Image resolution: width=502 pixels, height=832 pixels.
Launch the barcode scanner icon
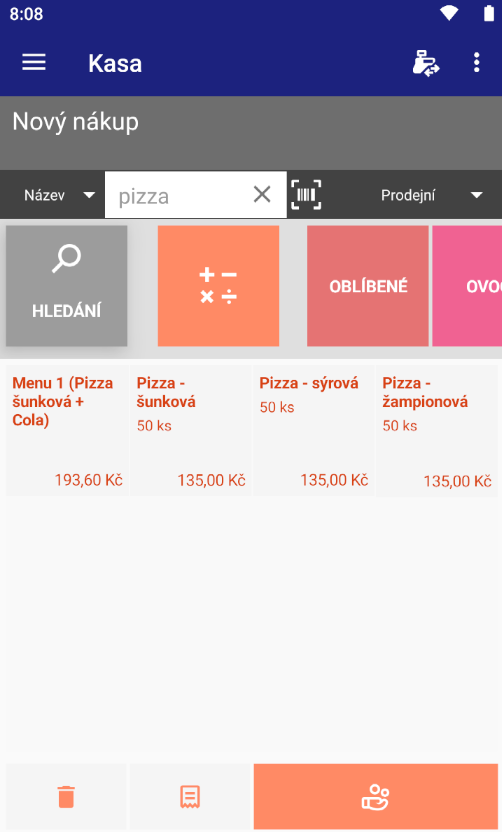pyautogui.click(x=306, y=195)
